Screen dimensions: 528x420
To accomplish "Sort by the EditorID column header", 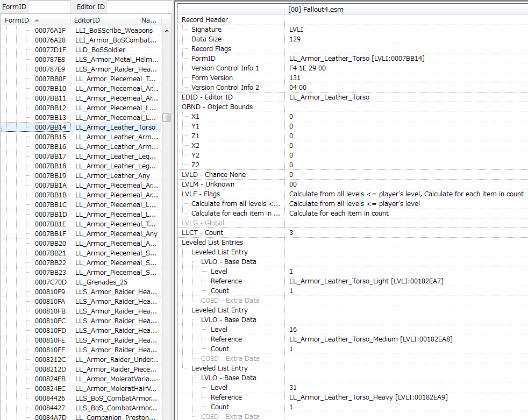I will (x=104, y=20).
